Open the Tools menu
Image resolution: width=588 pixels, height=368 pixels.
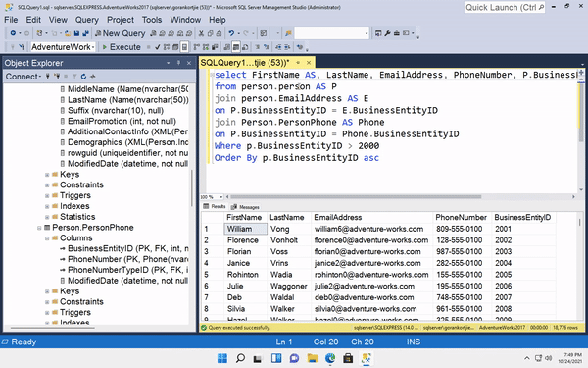tap(152, 20)
